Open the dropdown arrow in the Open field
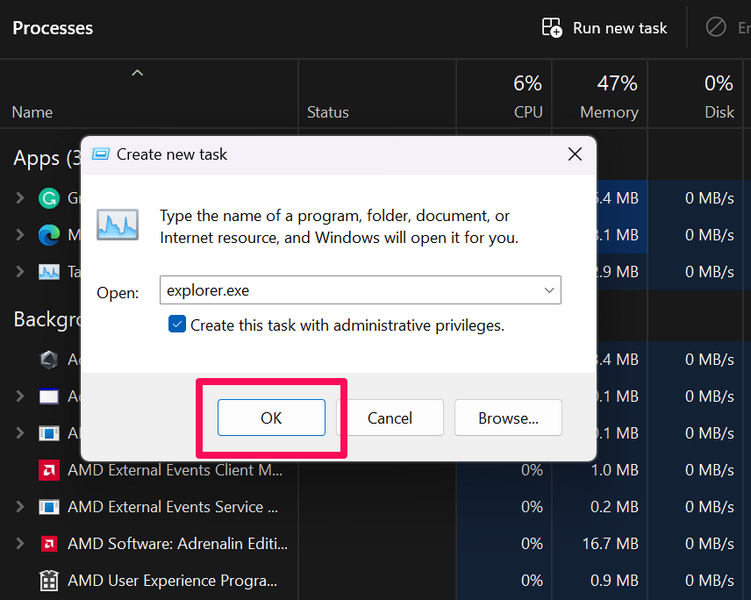This screenshot has width=751, height=600. pyautogui.click(x=549, y=291)
